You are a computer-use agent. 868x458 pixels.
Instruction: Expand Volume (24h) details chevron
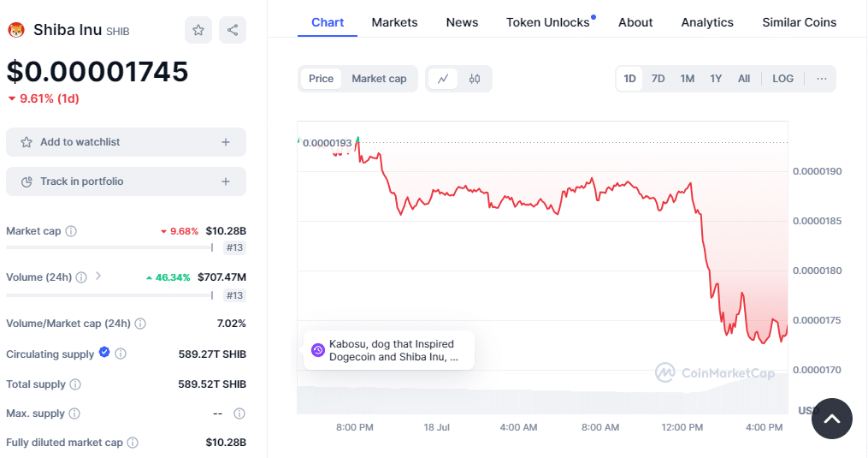click(x=98, y=277)
